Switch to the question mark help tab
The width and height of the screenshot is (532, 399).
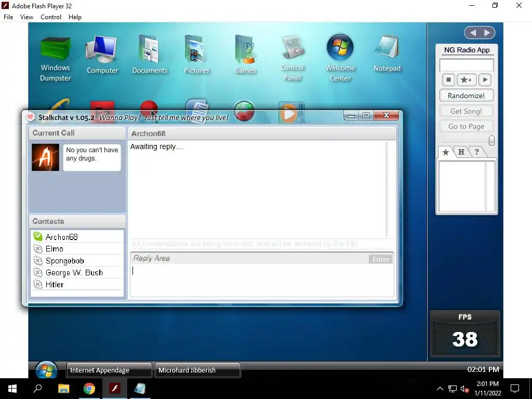(x=477, y=152)
